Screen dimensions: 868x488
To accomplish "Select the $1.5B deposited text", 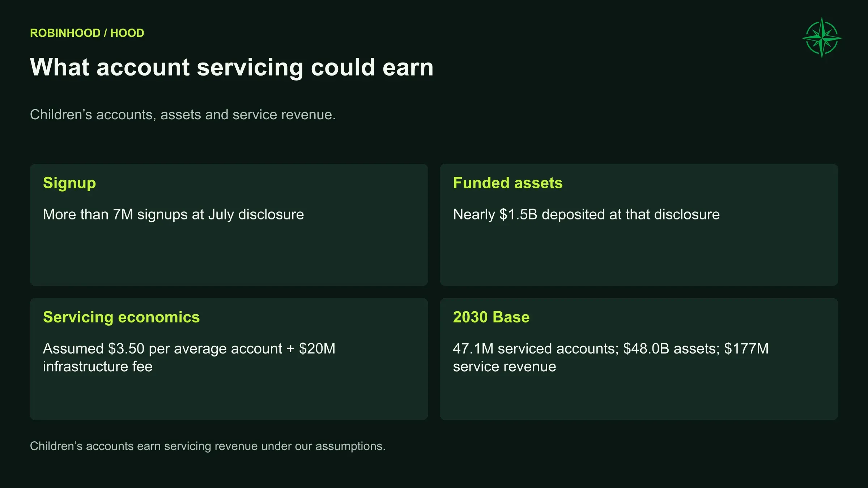I will (586, 214).
